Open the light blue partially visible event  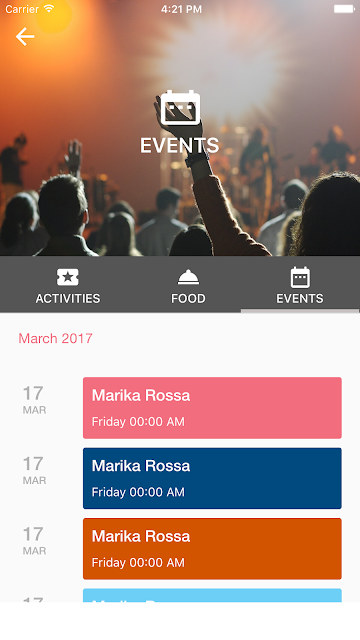(212, 595)
